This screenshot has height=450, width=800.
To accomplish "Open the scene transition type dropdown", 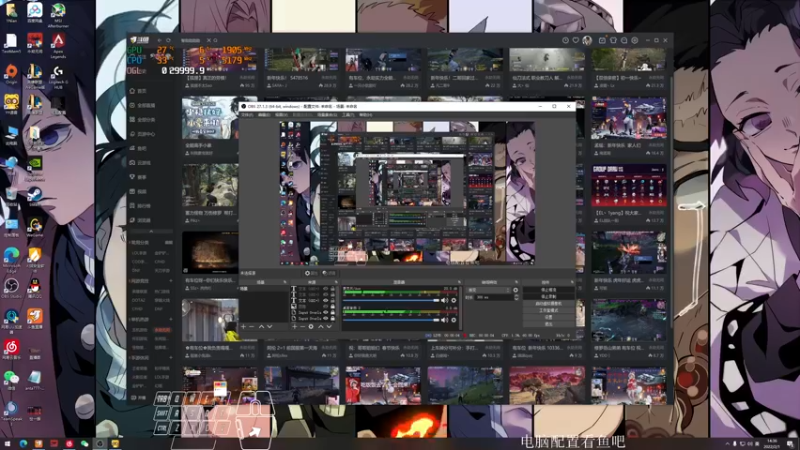I will pos(488,290).
